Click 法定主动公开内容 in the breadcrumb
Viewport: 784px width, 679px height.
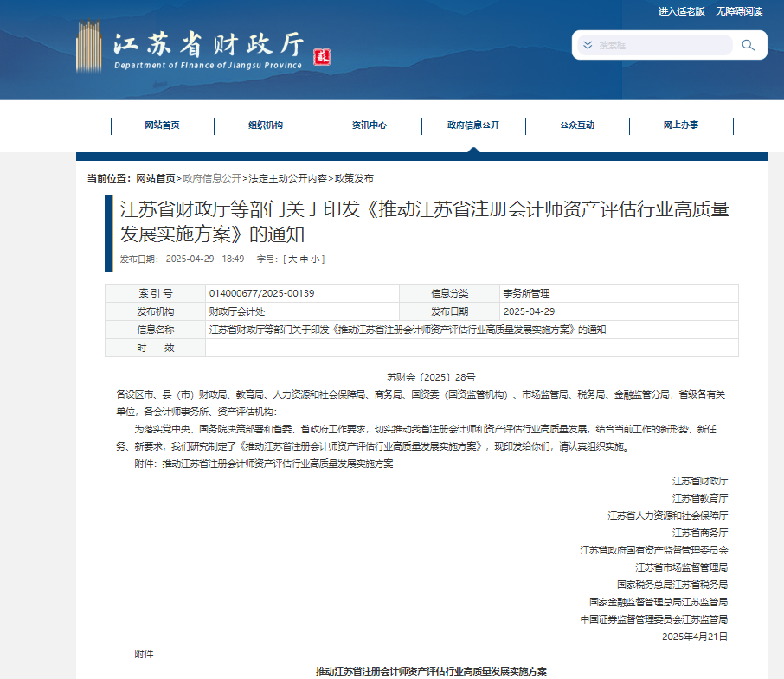click(288, 178)
